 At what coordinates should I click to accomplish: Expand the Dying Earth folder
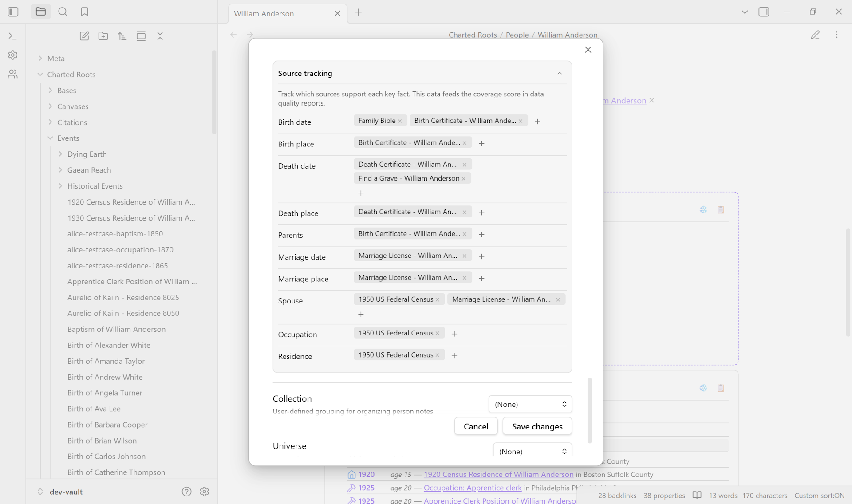coord(60,154)
